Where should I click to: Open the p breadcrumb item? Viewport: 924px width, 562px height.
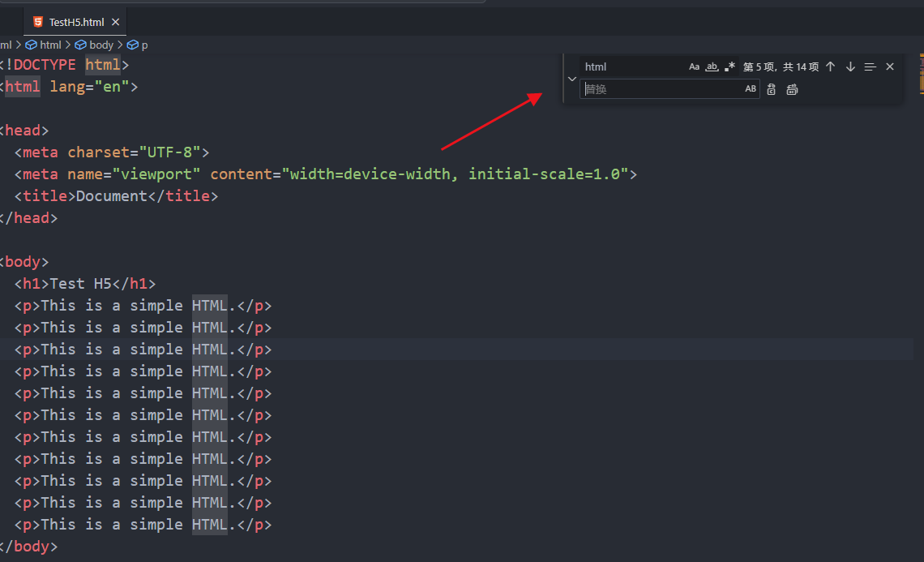pos(137,45)
